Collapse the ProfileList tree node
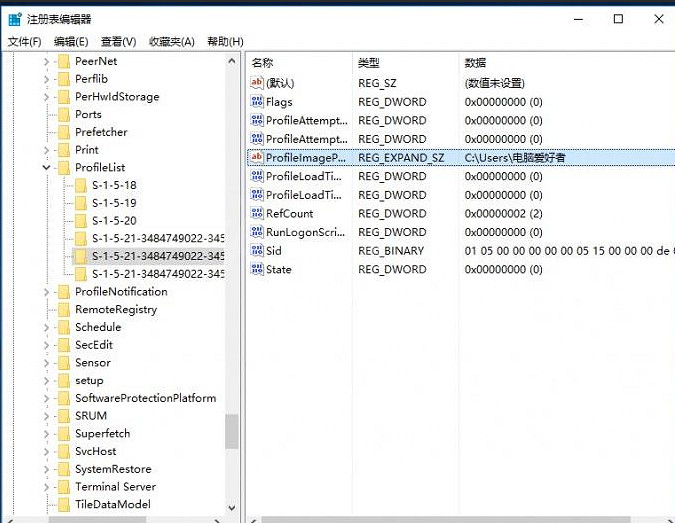This screenshot has width=675, height=523. (46, 167)
